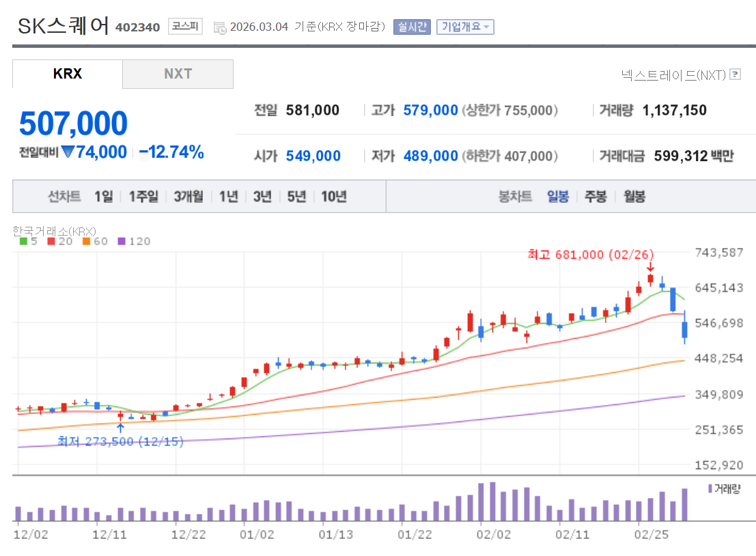This screenshot has width=756, height=556.
Task: Open the 기업개요 dropdown menu
Action: click(x=464, y=27)
